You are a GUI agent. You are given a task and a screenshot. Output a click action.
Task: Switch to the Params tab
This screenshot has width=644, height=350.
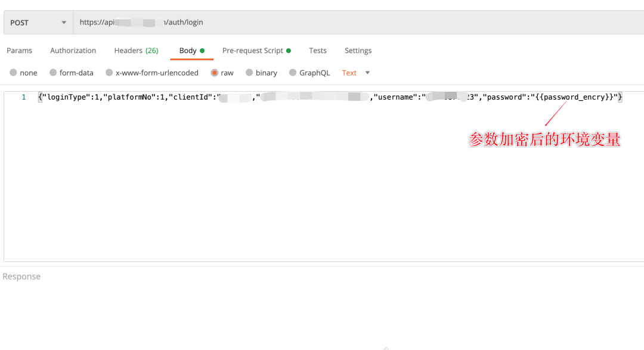19,51
